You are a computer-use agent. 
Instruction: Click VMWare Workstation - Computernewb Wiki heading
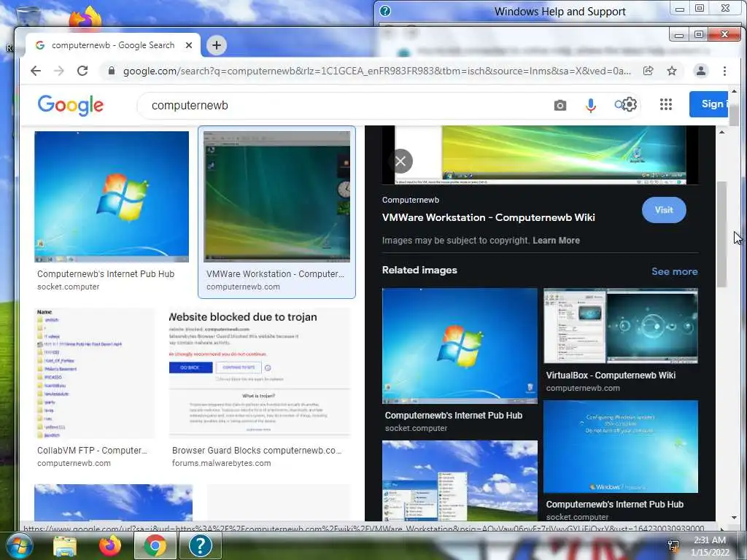click(488, 217)
